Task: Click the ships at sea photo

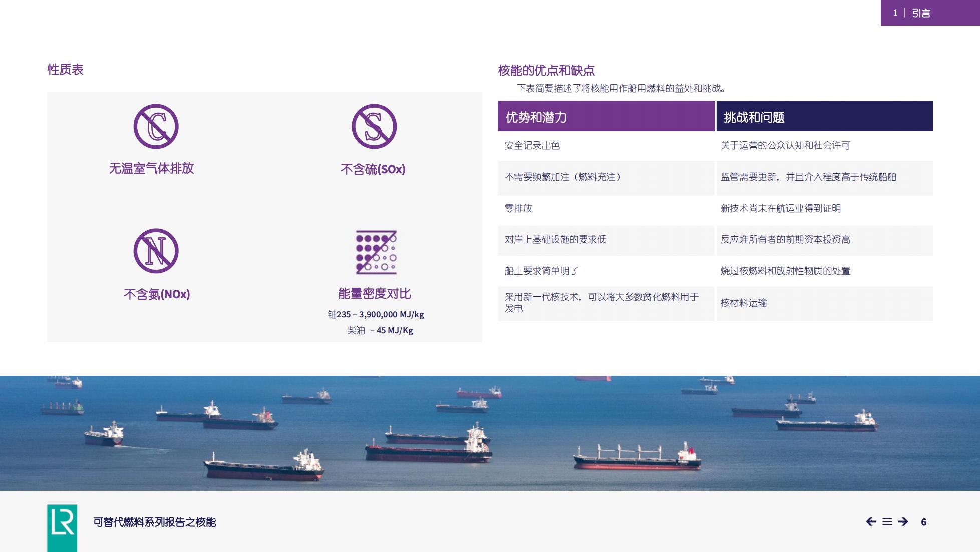Action: tap(490, 433)
